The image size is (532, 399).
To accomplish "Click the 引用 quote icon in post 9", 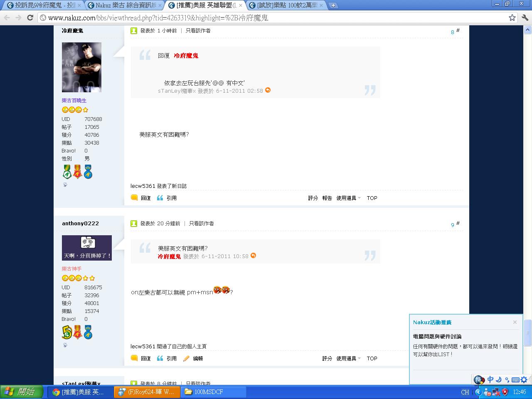I will coord(160,358).
